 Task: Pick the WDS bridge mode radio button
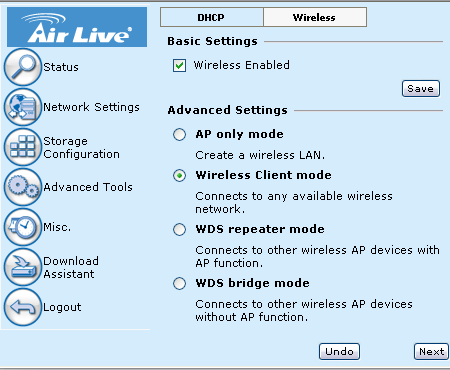(x=179, y=283)
